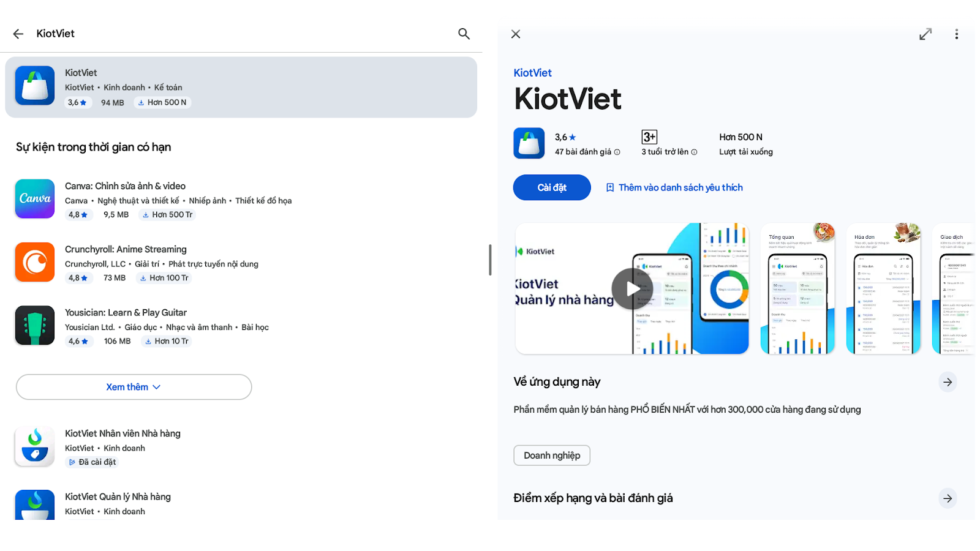Image resolution: width=980 pixels, height=551 pixels.
Task: Add to wishlist: Thêm vào danh sách yêu thích
Action: click(x=674, y=187)
